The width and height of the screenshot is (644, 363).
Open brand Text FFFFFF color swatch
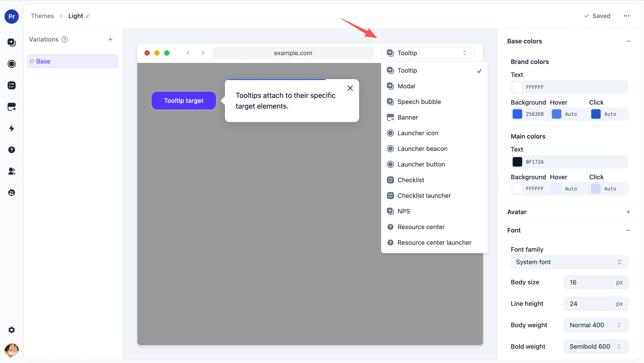click(x=517, y=87)
